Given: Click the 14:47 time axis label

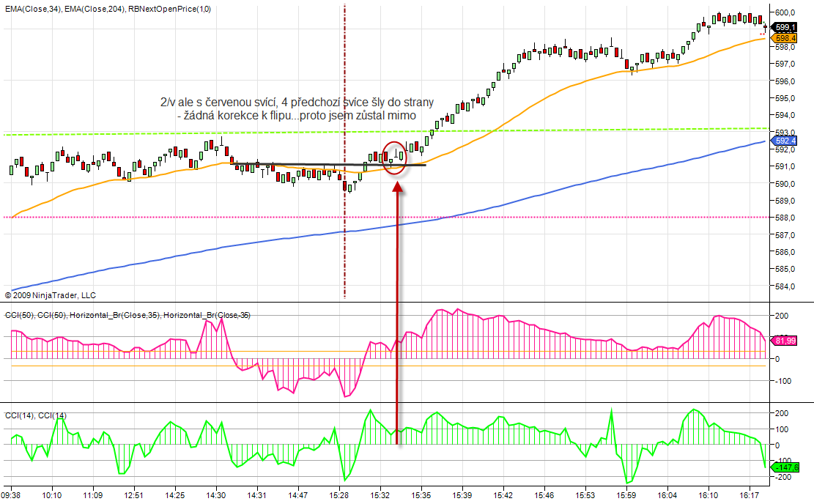Looking at the screenshot, I should pos(298,495).
